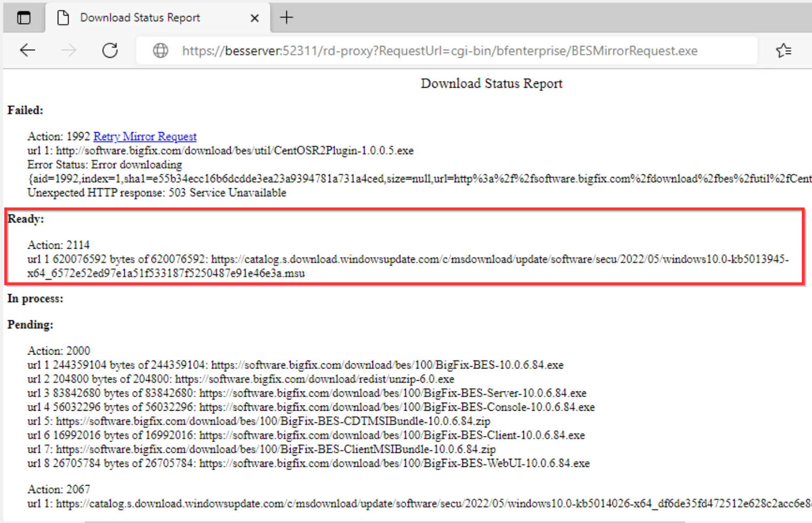Open the tab actions menu icon

24,18
